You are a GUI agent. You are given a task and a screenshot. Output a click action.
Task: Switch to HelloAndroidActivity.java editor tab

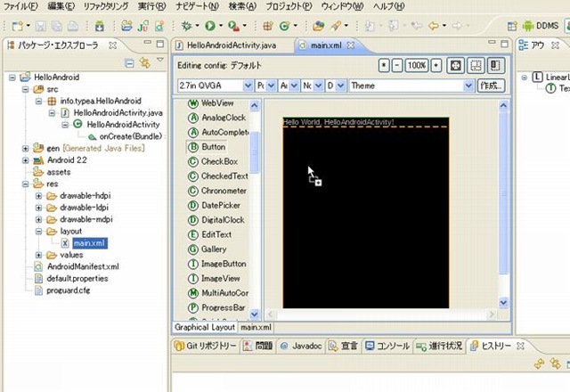point(232,45)
